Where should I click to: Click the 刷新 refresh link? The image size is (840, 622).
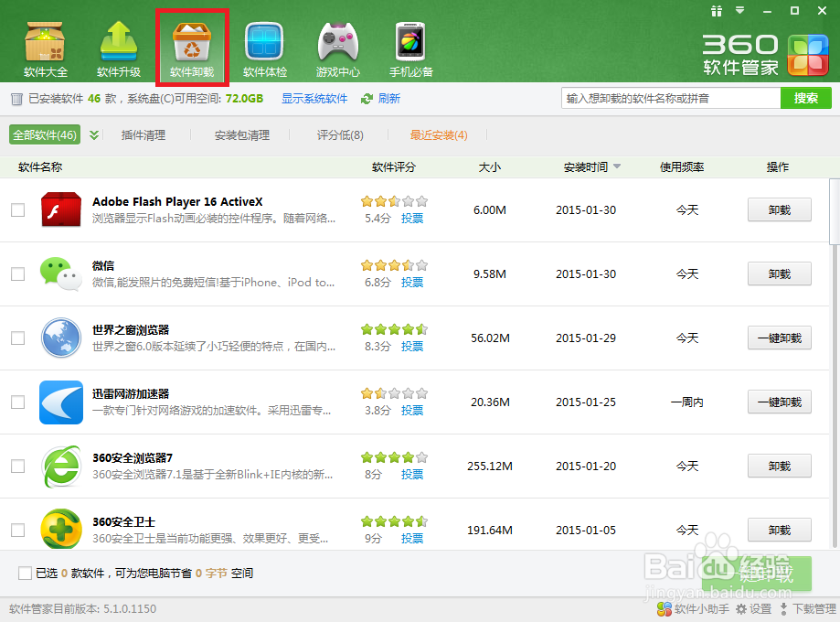[389, 99]
